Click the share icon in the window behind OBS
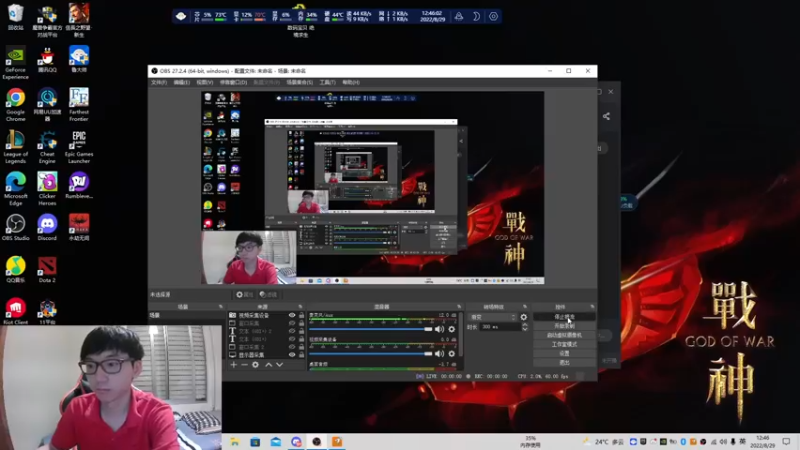Screen dimensions: 800x450 [x=606, y=116]
